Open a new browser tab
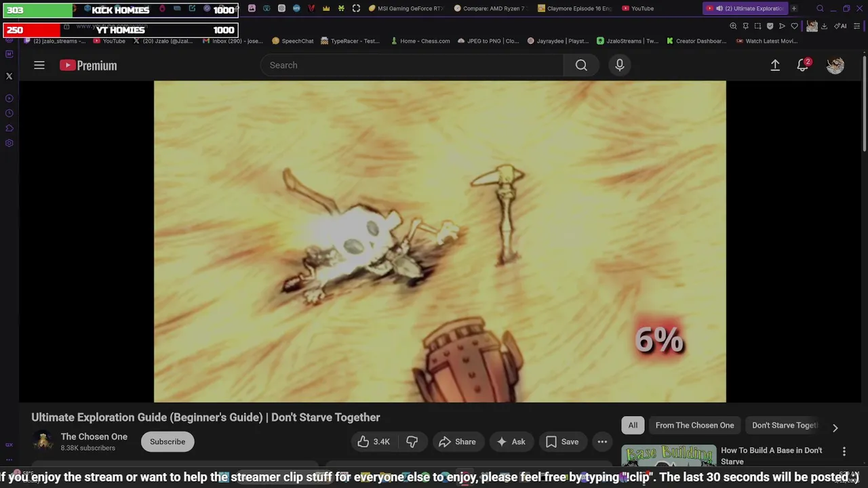 point(794,8)
